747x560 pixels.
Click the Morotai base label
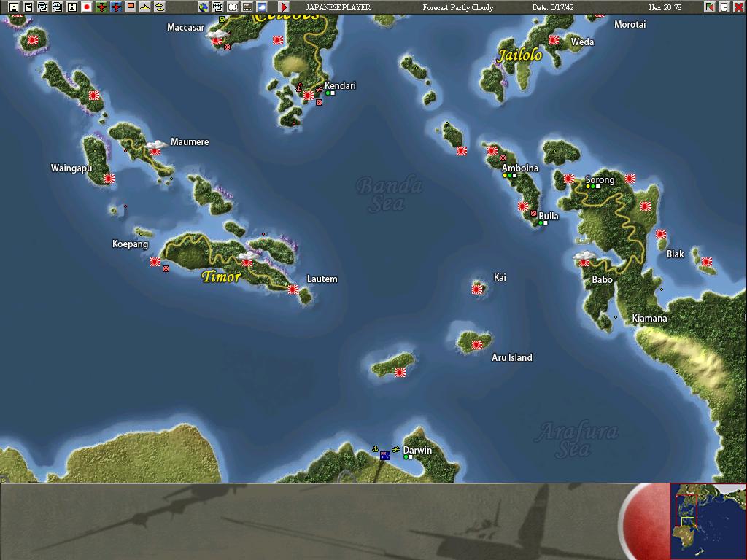coord(630,24)
